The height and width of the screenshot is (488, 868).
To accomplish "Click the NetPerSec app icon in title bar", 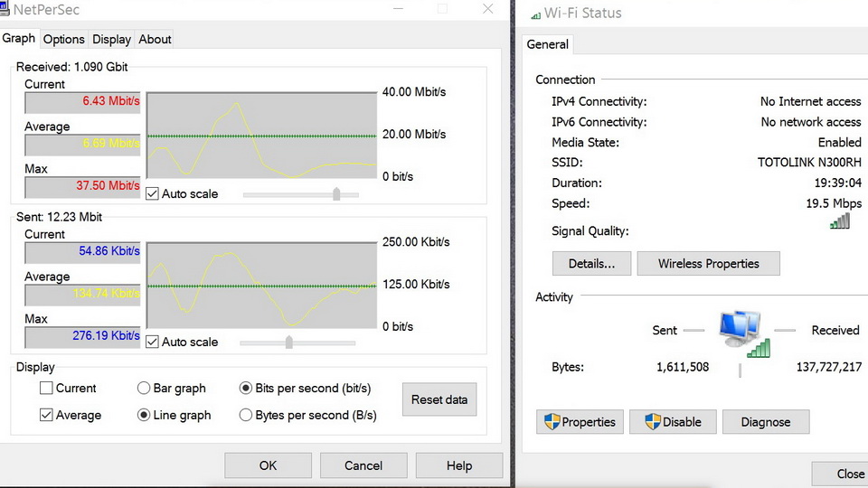I will point(5,10).
